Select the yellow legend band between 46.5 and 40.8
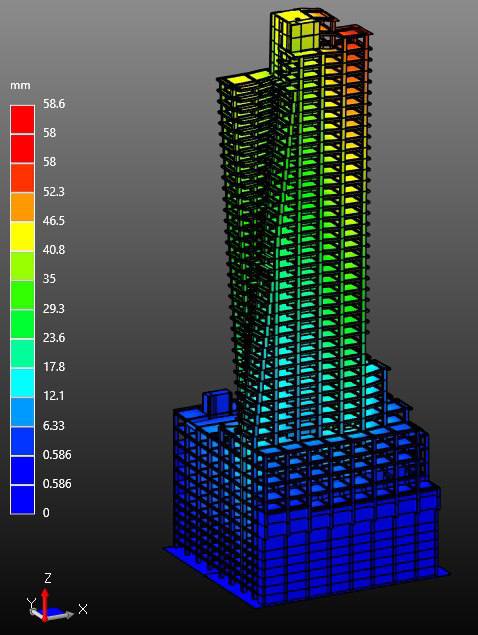The image size is (478, 635). (x=22, y=236)
